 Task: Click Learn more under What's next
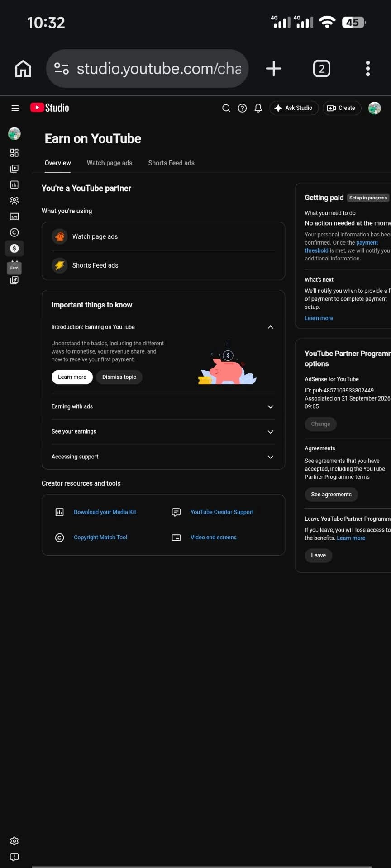[x=319, y=318]
